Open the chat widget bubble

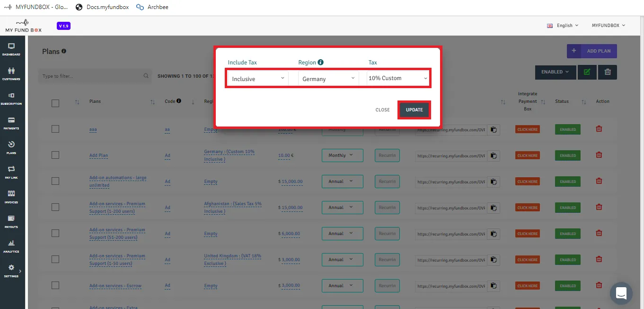coord(621,293)
